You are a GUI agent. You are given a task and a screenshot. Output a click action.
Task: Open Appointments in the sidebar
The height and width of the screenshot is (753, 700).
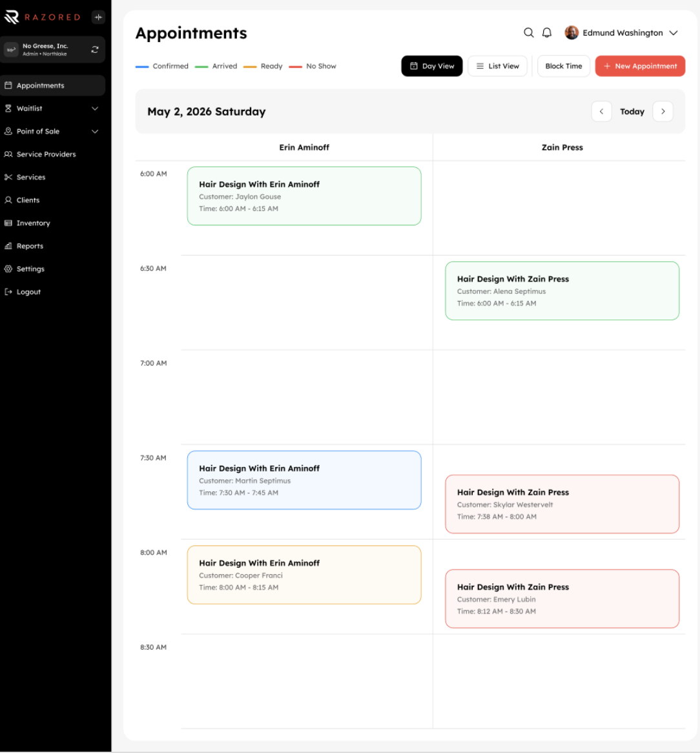coord(53,85)
